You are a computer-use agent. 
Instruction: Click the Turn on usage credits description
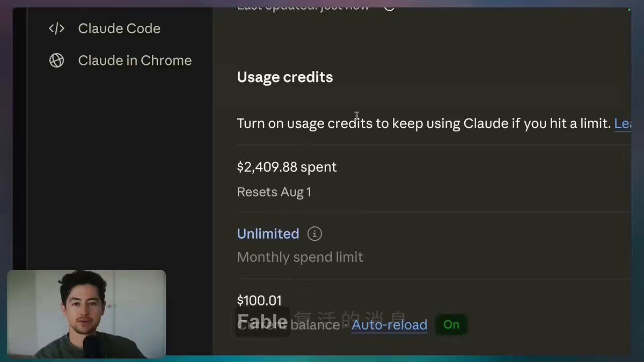click(x=424, y=124)
